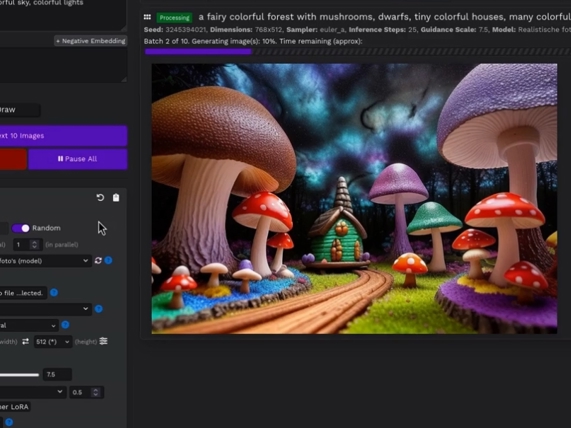Click the + Negative Embedding button
This screenshot has width=571, height=428.
click(90, 41)
